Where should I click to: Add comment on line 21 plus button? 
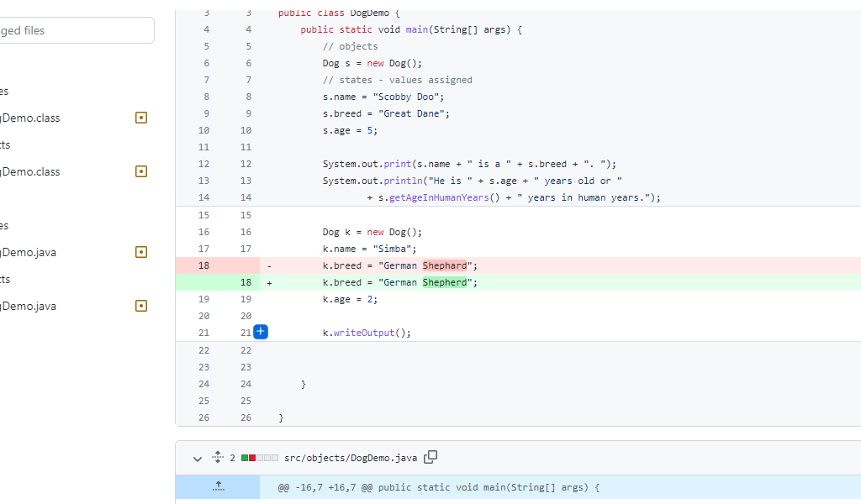[261, 332]
